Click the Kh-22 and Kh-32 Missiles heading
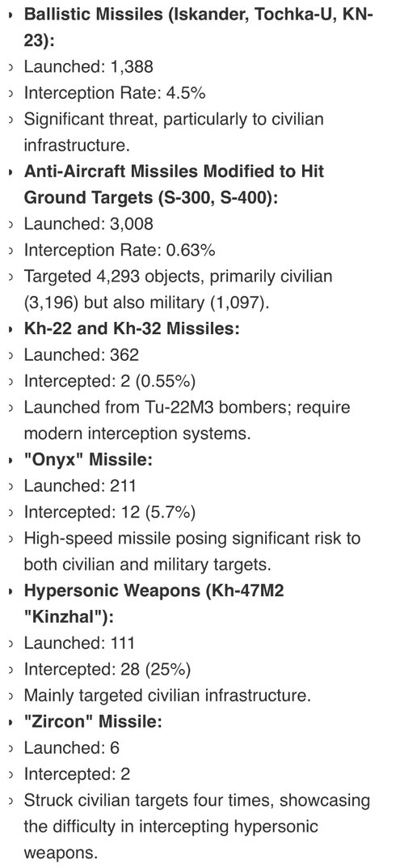Screen dimensions: 404x868 pos(132,328)
